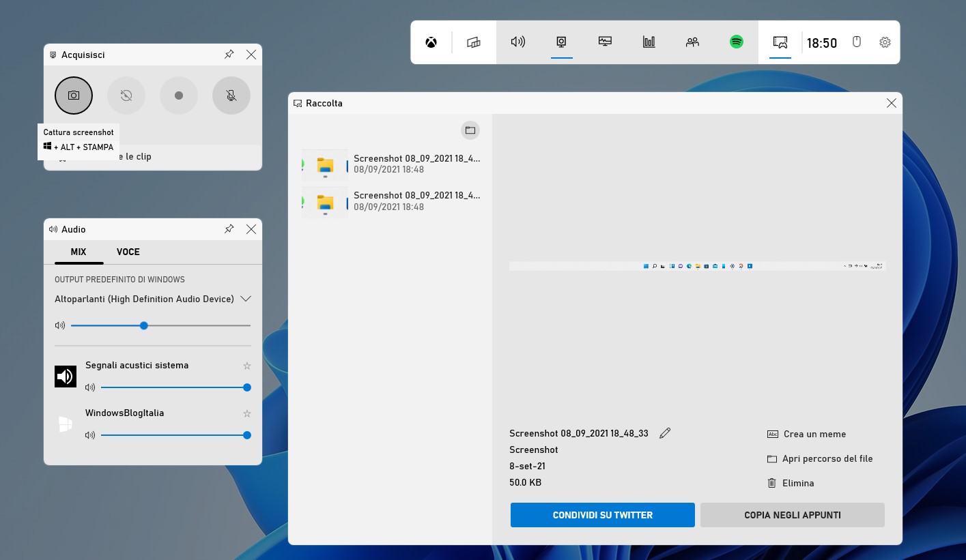Image resolution: width=966 pixels, height=560 pixels.
Task: Pin the Acquisisci widget
Action: [x=229, y=55]
